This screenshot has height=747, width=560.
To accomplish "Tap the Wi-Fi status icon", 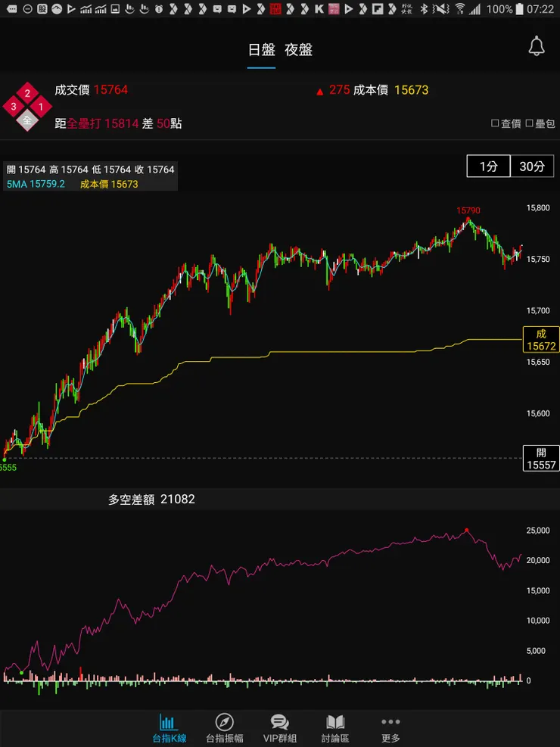I will point(459,8).
